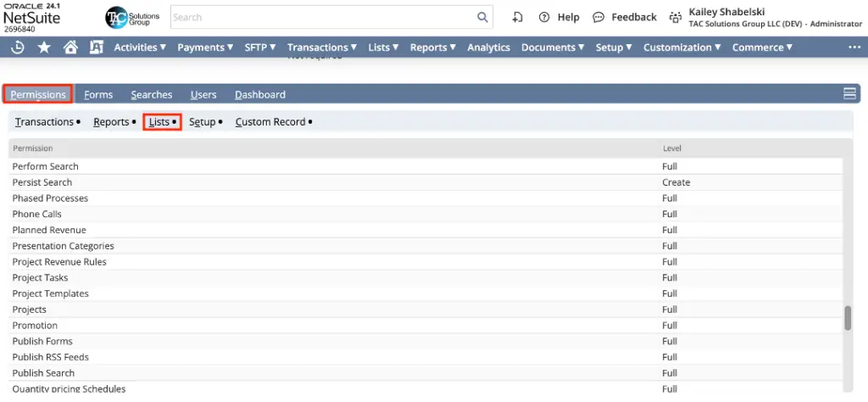Click the icon right of Home
The width and height of the screenshot is (868, 402).
tap(97, 47)
